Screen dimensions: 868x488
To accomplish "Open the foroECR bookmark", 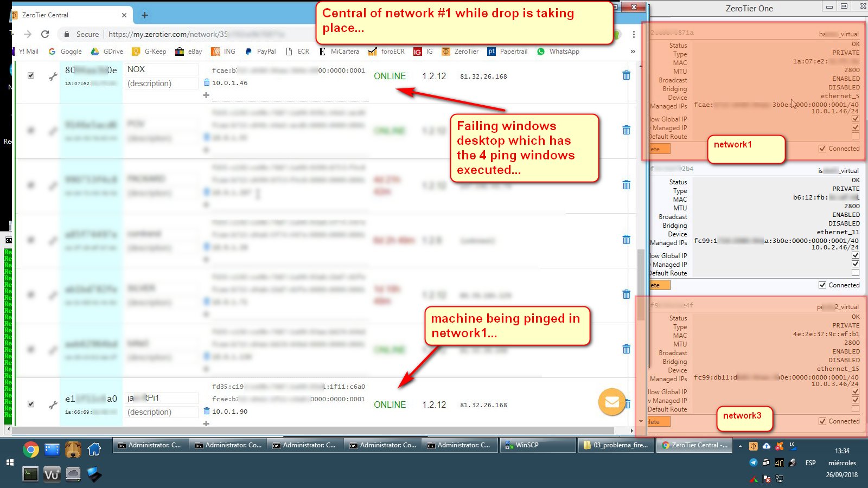I will pyautogui.click(x=387, y=52).
